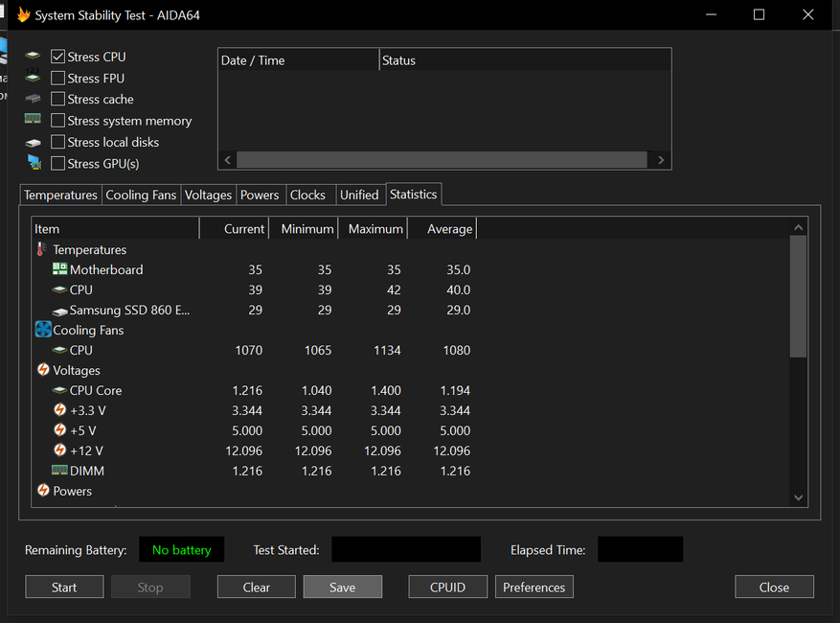Click the Samsung SSD 860 drive icon

(59, 311)
